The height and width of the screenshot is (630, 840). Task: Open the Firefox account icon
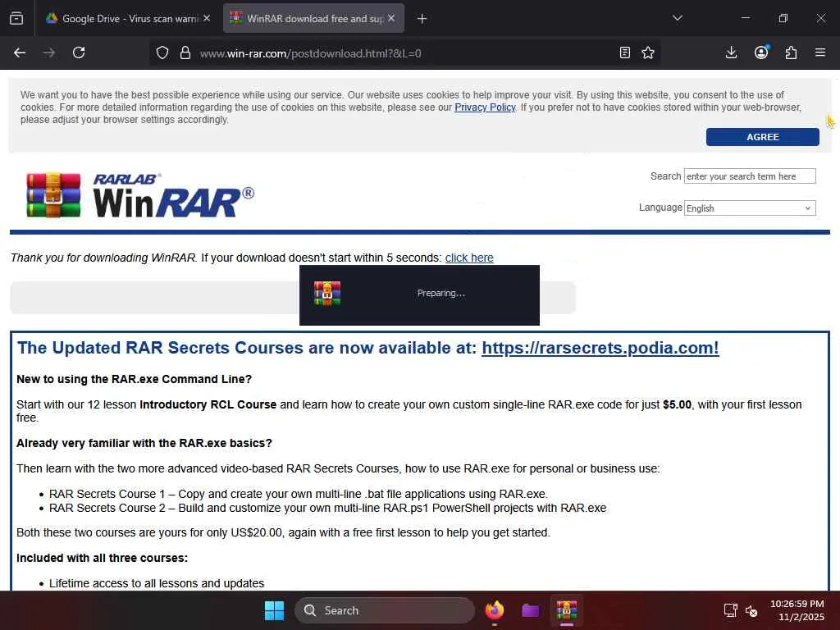tap(761, 52)
